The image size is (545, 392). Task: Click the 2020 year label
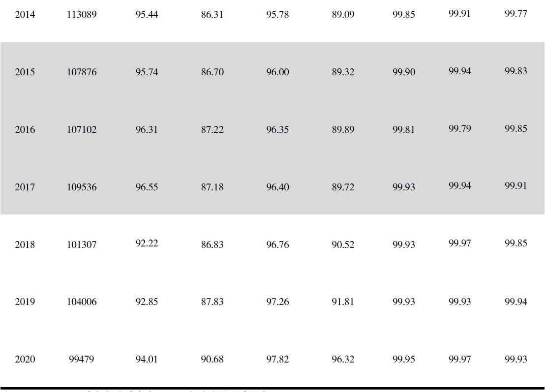tap(25, 360)
